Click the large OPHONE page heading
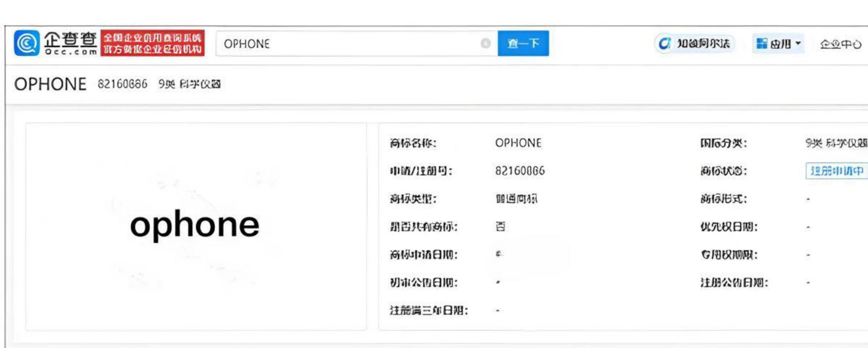 (50, 84)
